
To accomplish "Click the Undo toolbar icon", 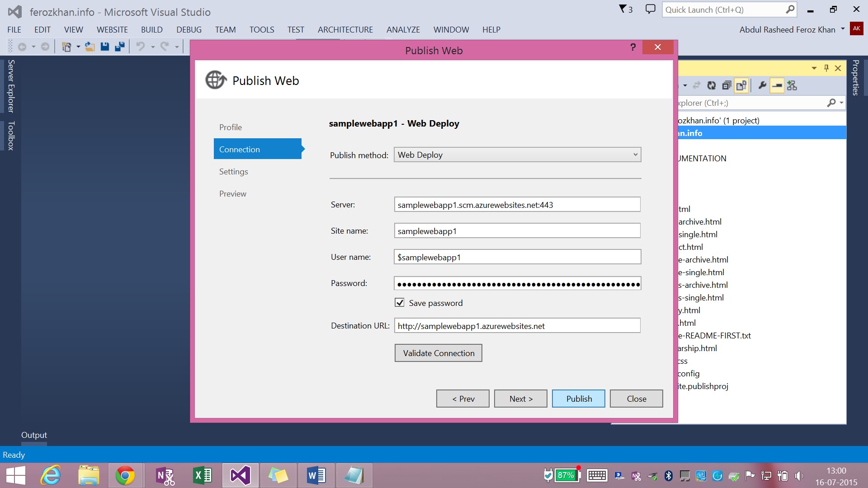I will [141, 47].
